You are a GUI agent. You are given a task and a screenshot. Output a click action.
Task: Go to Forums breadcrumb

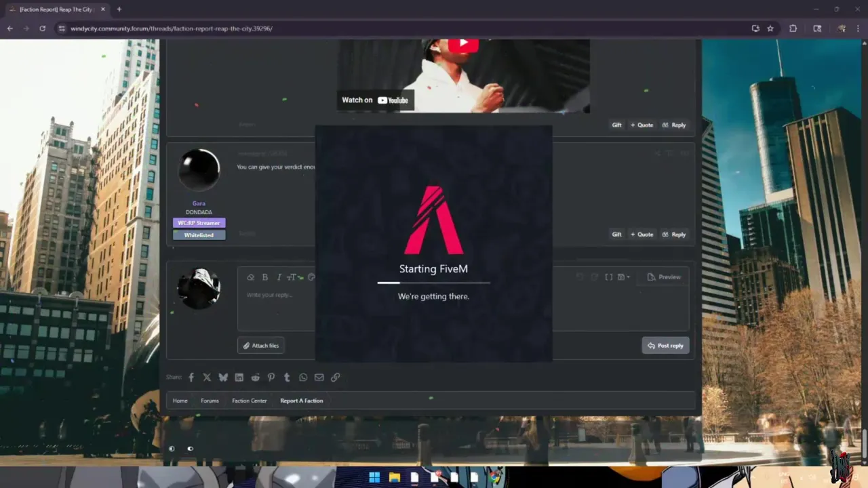point(210,401)
